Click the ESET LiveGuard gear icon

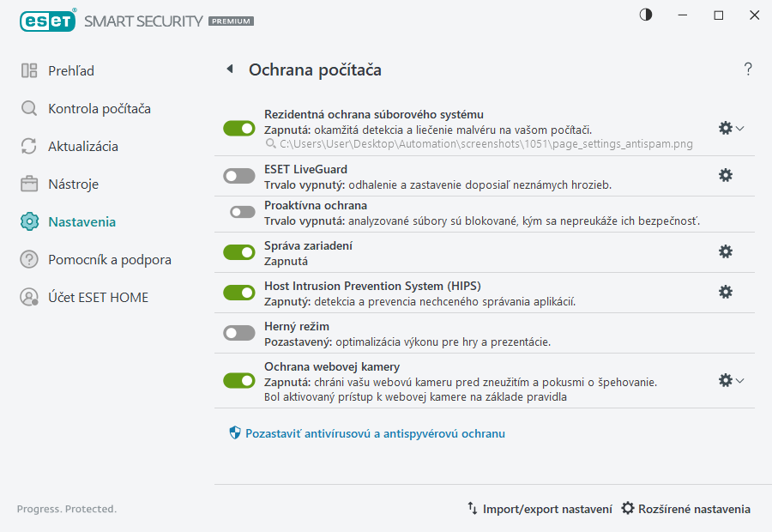726,174
